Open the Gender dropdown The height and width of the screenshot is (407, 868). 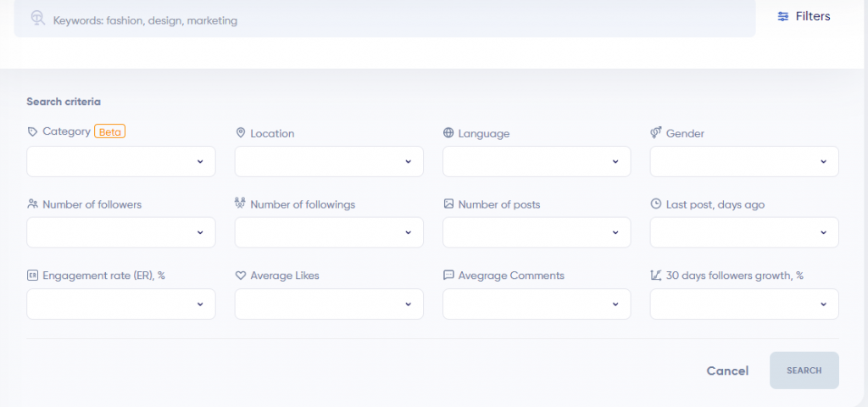(744, 162)
